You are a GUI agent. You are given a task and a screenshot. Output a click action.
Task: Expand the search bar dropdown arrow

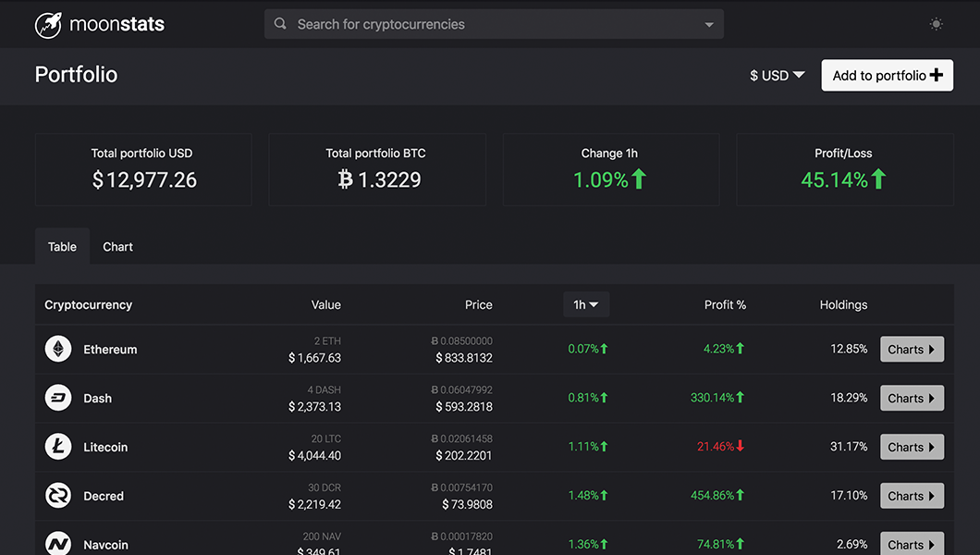click(708, 24)
